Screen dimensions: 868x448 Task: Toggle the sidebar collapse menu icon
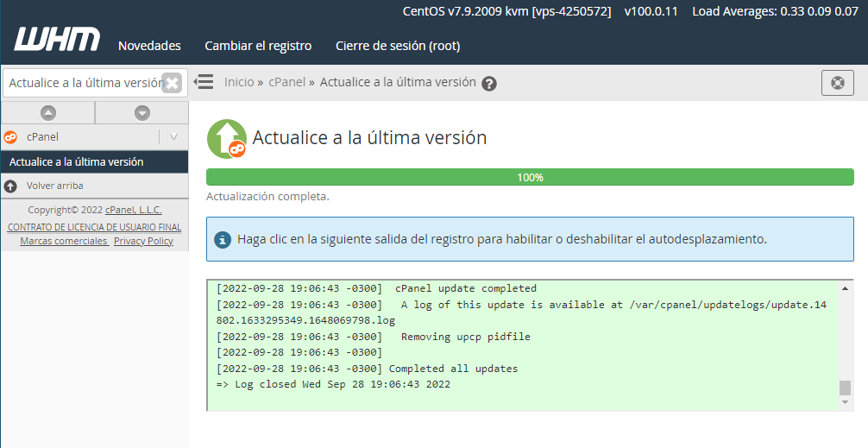pos(203,82)
